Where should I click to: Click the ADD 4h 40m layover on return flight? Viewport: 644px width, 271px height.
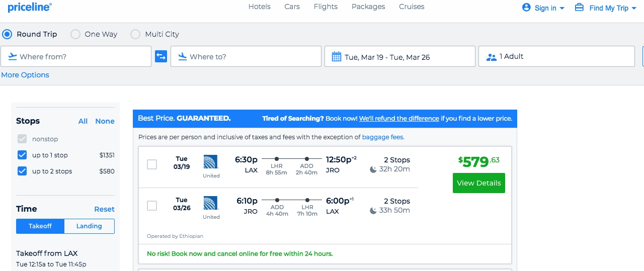pos(277,210)
